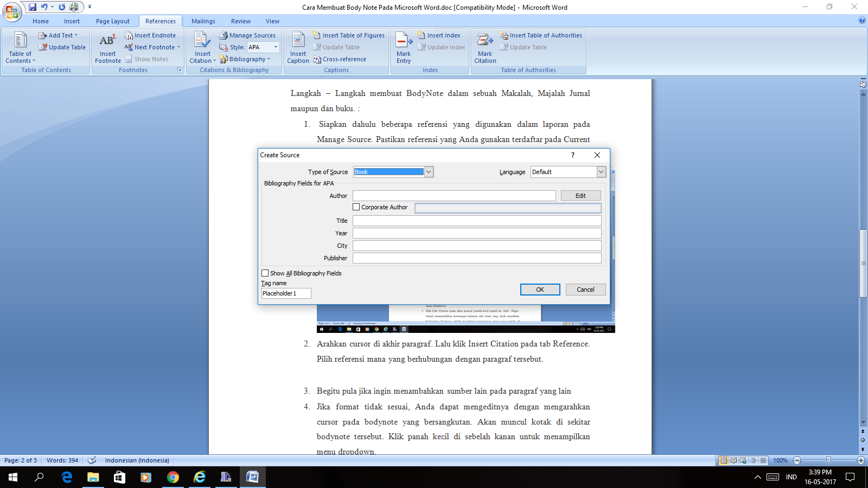
Task: Open Type of Source dropdown
Action: click(x=429, y=172)
